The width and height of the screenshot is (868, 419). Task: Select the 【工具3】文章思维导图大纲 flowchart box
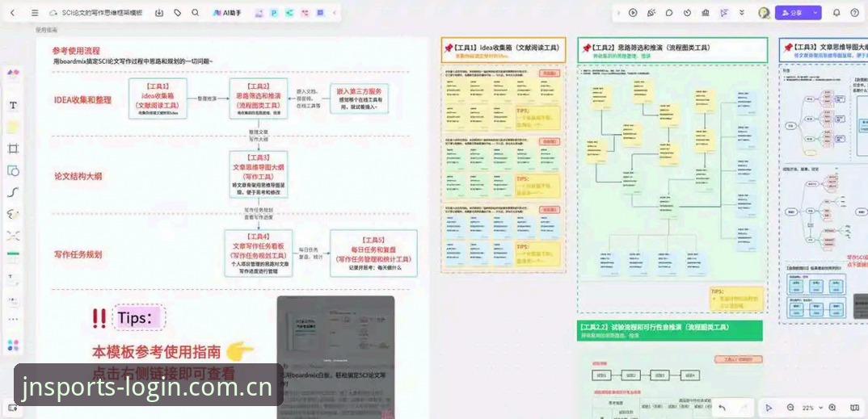(259, 174)
